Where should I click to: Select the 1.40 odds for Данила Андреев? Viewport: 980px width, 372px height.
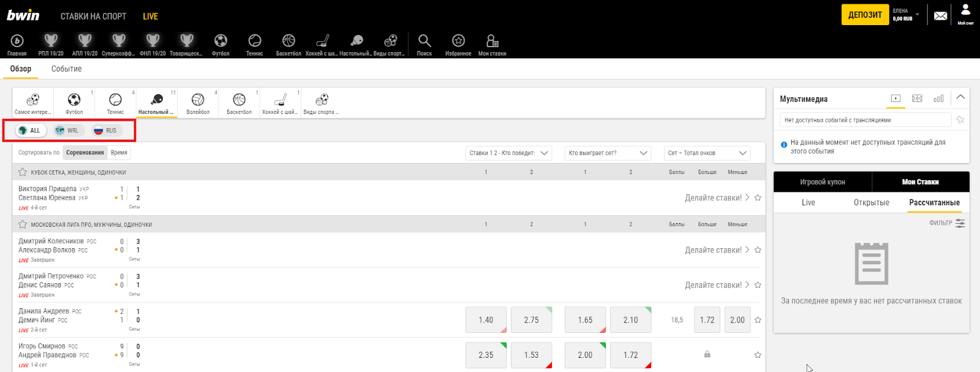pos(486,320)
